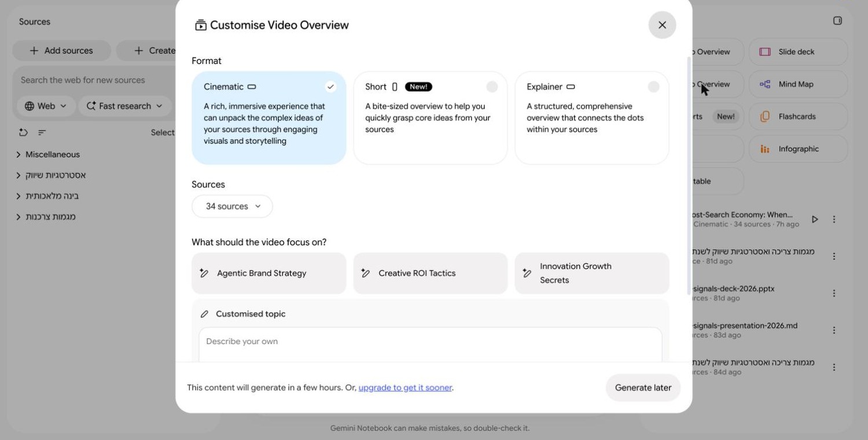This screenshot has height=440, width=868.
Task: Expand the מגמות צרכנות folder
Action: click(19, 217)
